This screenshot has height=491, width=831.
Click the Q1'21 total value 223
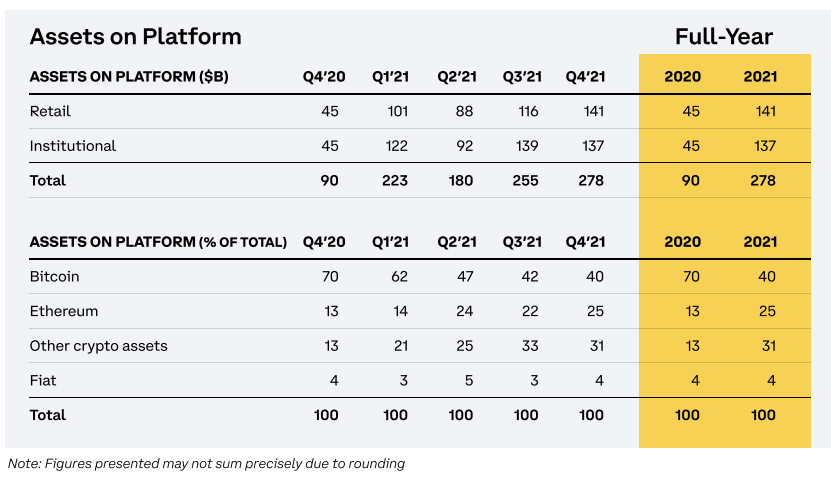click(395, 181)
